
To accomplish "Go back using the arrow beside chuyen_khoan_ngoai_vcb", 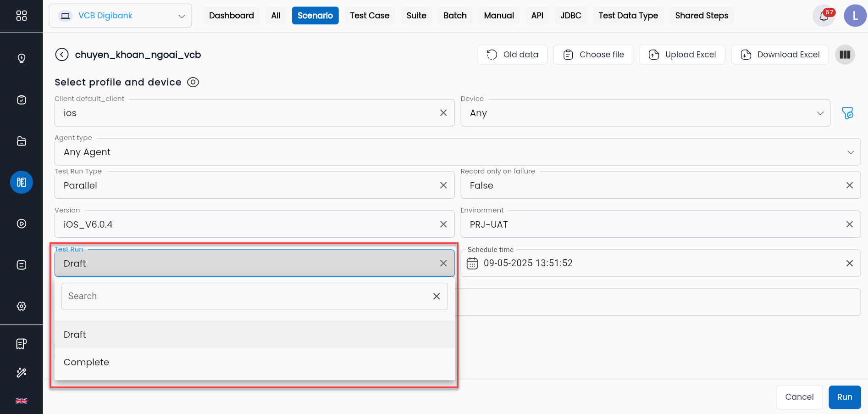I will tap(62, 55).
